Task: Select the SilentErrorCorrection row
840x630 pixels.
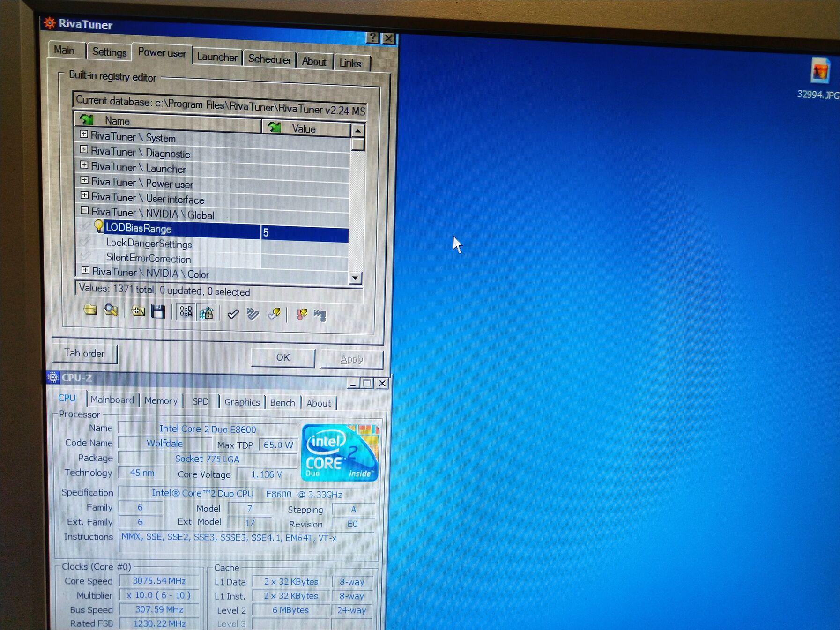Action: [212, 260]
